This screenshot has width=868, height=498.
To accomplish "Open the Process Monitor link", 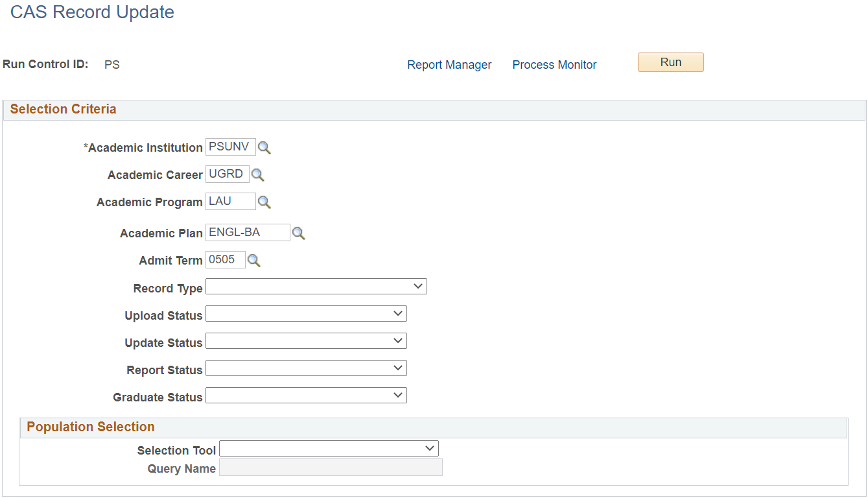I will click(554, 65).
